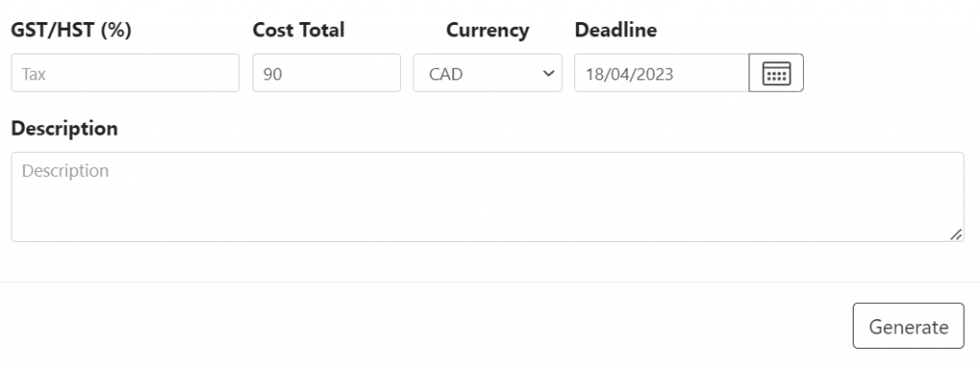Place cursor on the 18/04/2023 date text
980x368 pixels.
pos(630,75)
